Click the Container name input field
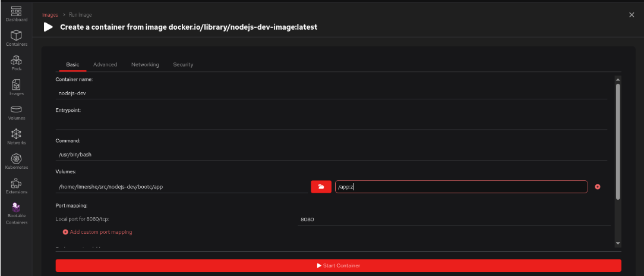The image size is (644, 276). point(331,93)
